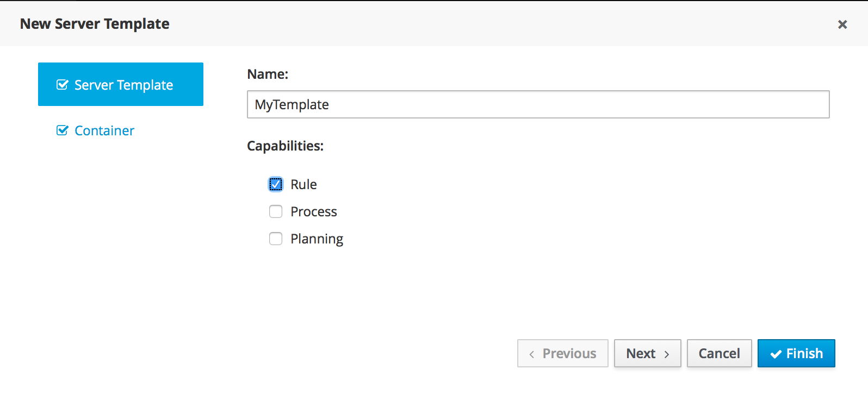
Task: Tick the Planning capability checkbox
Action: click(276, 239)
